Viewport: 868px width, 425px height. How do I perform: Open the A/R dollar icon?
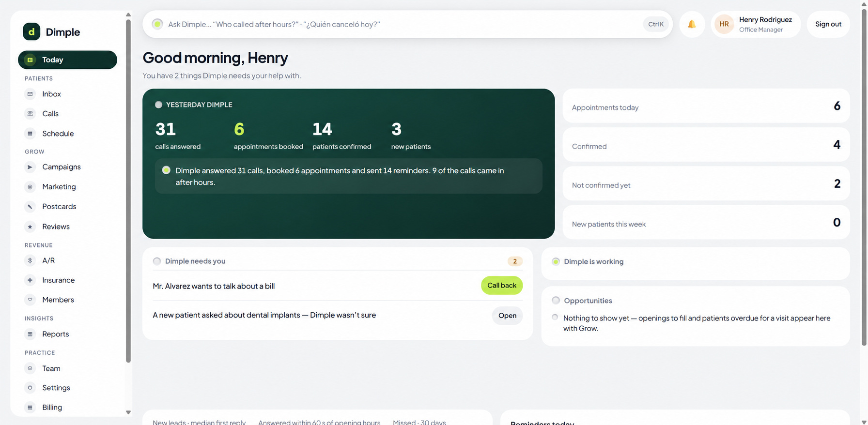coord(30,260)
